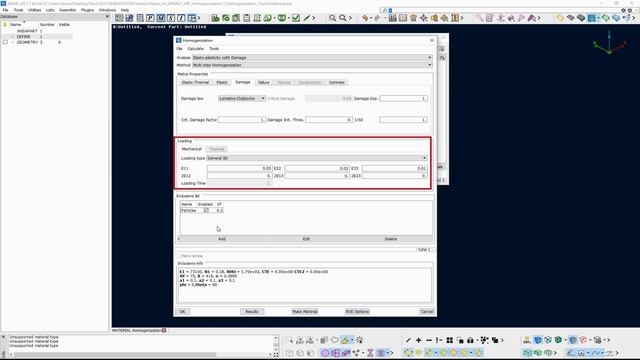640x360 pixels.
Task: Open the Utilities menu in main menu bar
Action: (34, 10)
